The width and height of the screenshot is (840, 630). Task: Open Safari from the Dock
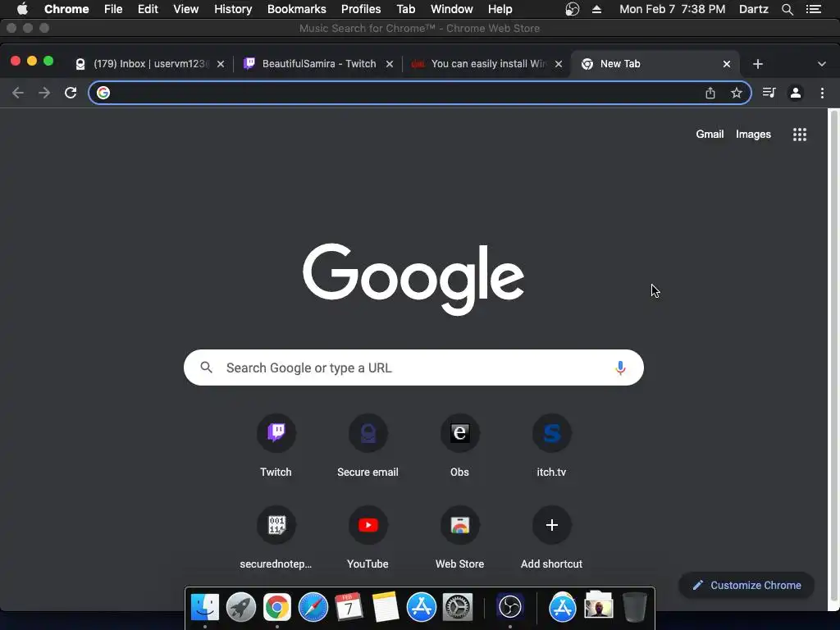click(x=313, y=607)
